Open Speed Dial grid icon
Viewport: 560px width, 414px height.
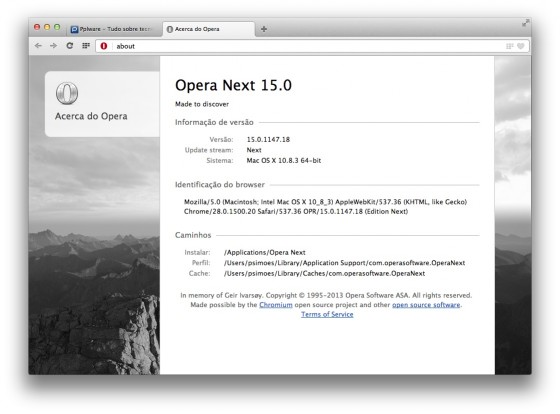click(x=86, y=46)
